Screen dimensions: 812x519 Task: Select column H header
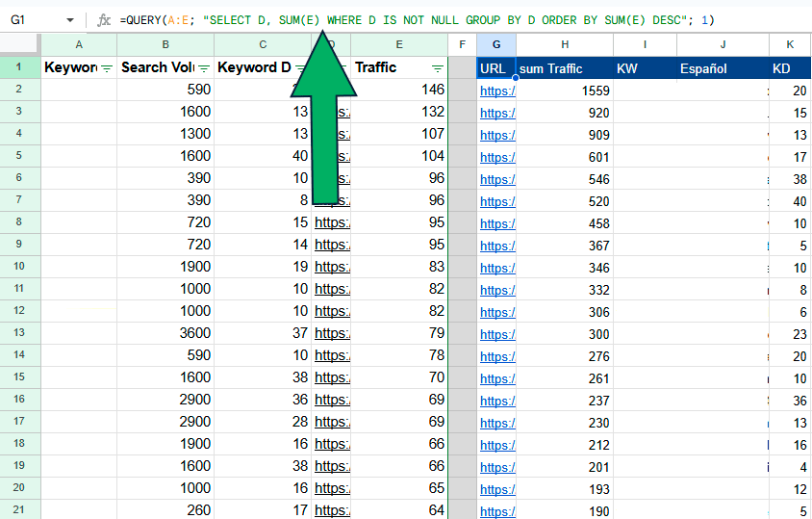click(564, 45)
